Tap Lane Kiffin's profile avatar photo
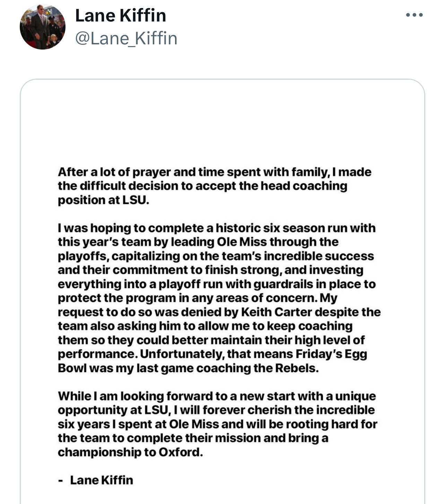The image size is (445, 504). 43,27
